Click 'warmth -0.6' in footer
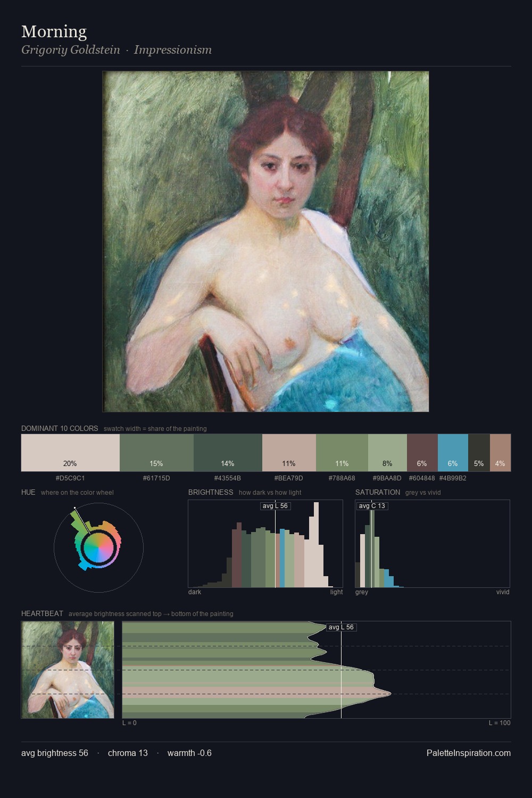Viewport: 532px width, 798px height. click(189, 753)
